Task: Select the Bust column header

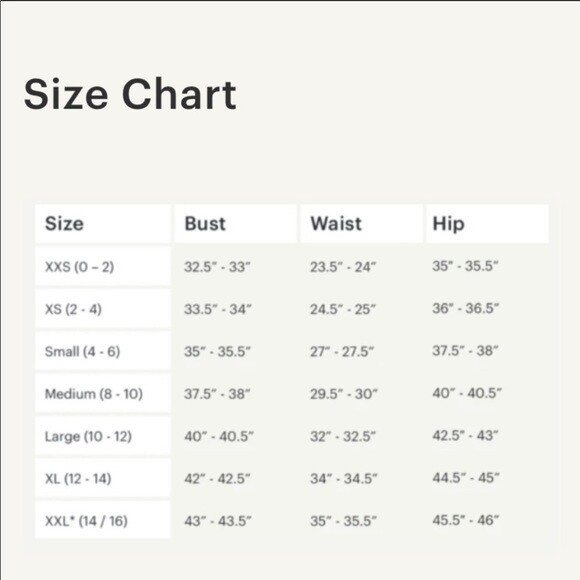Action: click(236, 224)
